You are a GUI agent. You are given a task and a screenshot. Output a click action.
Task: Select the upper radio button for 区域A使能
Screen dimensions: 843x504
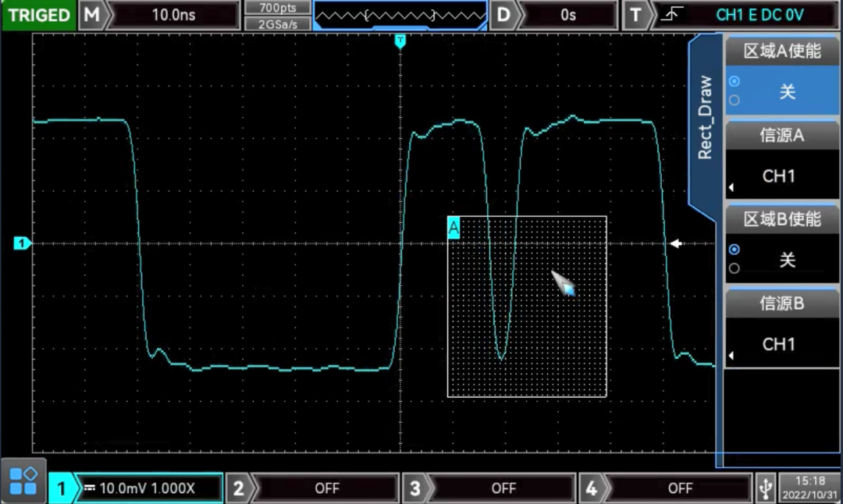coord(734,81)
